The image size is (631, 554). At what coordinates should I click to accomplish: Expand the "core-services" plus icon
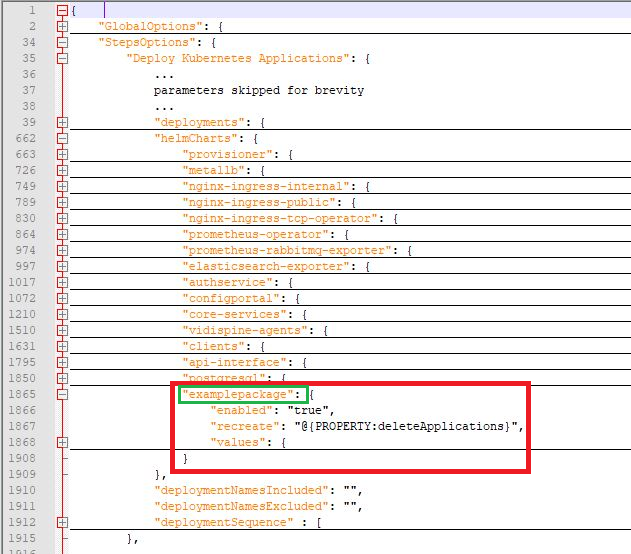(x=62, y=314)
